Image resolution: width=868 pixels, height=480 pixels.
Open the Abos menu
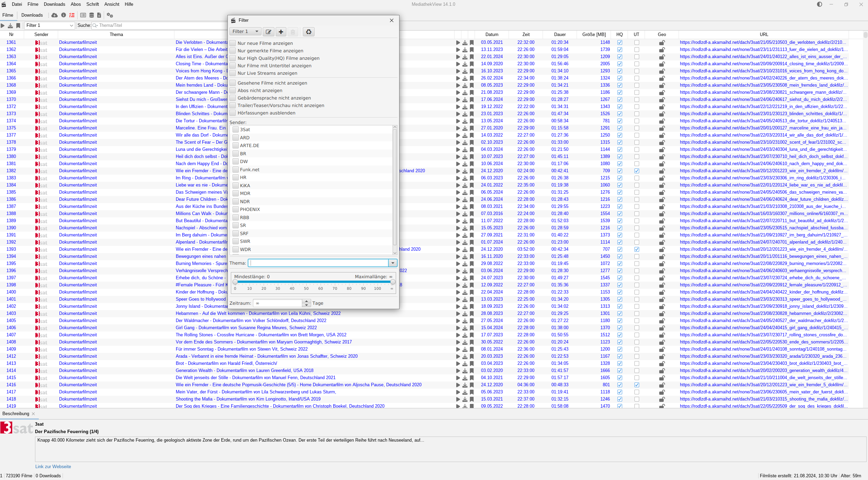(76, 4)
